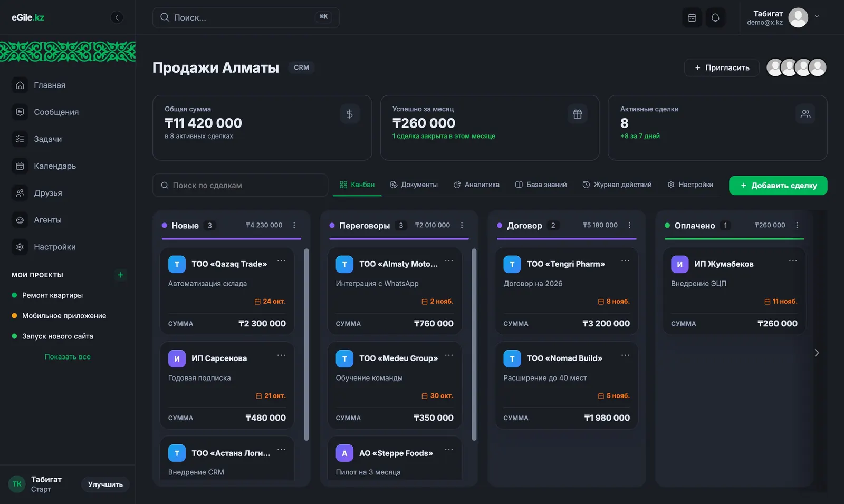Open more options on ТОО «Medeu Group» card
Screen dimensions: 844x504
[x=449, y=355]
